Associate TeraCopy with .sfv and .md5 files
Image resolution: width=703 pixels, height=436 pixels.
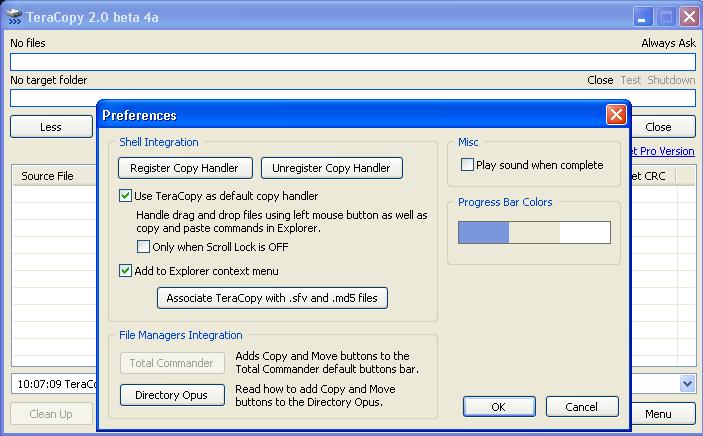tap(272, 298)
